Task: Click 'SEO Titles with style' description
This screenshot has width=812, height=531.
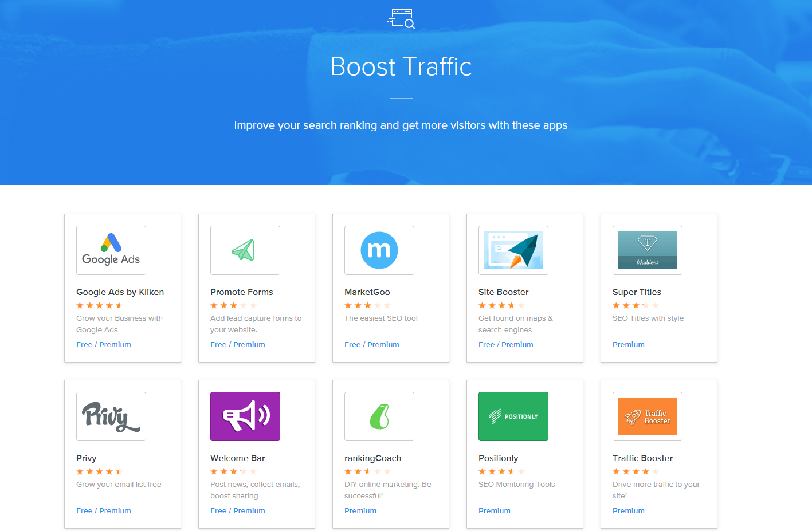Action: [648, 318]
